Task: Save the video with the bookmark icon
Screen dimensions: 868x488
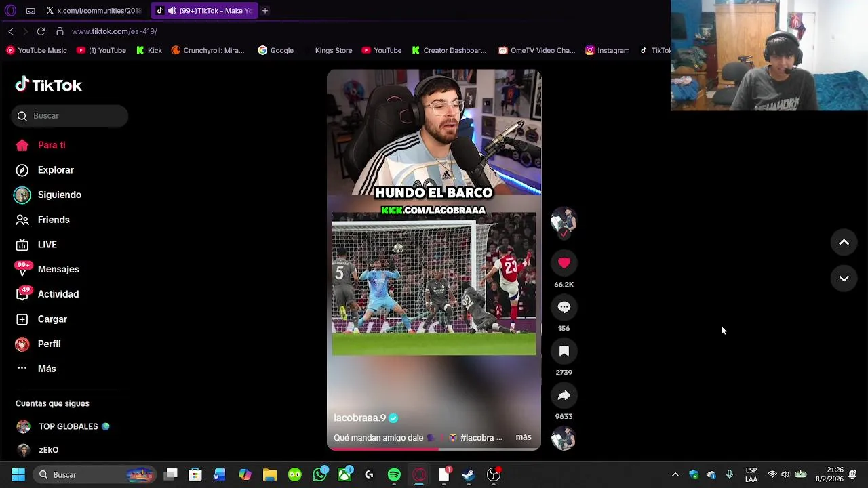Action: [x=564, y=351]
